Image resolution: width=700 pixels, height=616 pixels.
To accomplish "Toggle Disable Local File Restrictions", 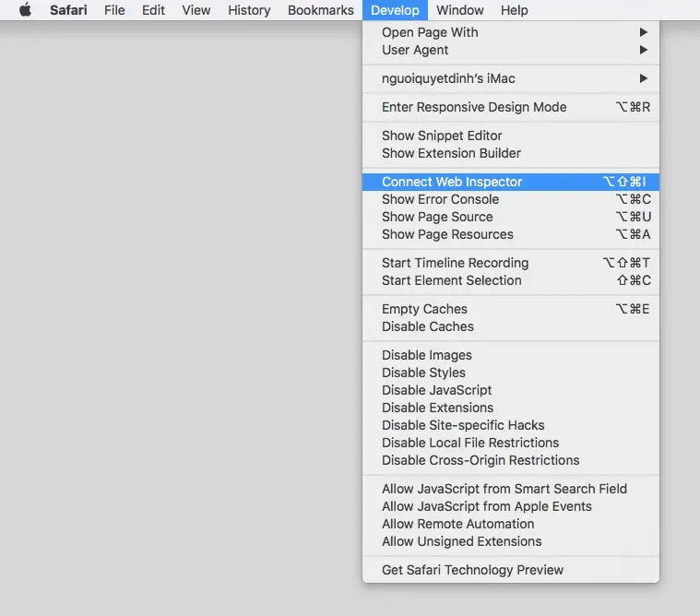I will (x=511, y=443).
